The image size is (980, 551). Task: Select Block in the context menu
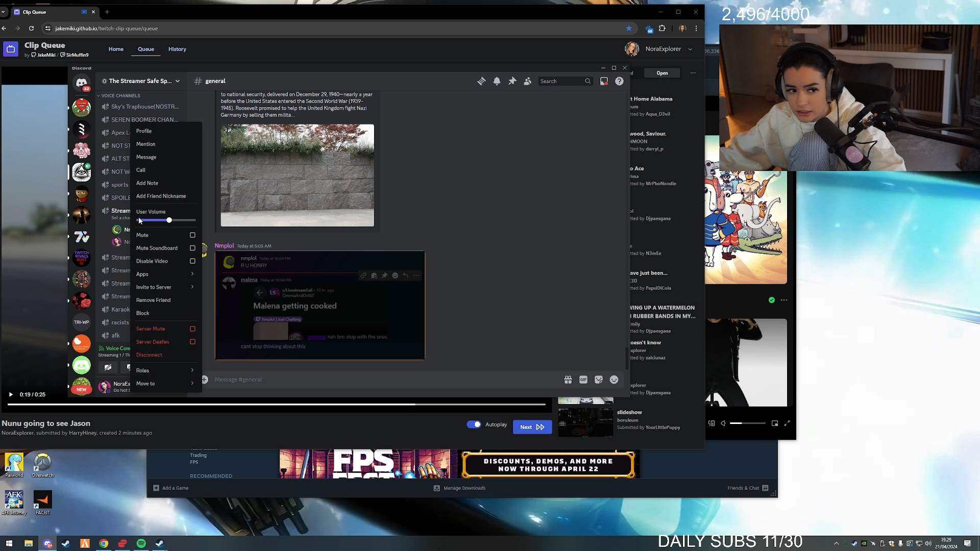(x=165, y=313)
